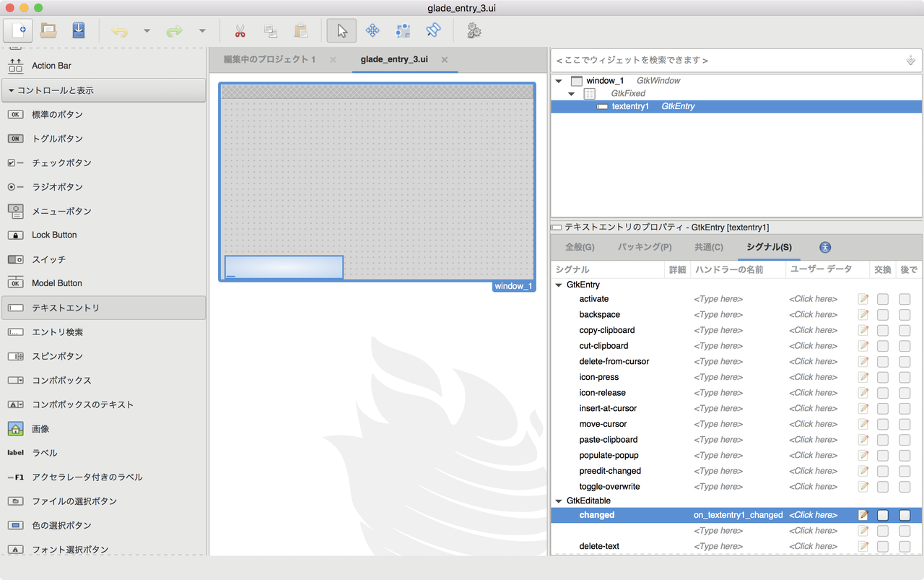Switch to the パッキング(P) properties tab
Image resolution: width=924 pixels, height=580 pixels.
click(642, 247)
